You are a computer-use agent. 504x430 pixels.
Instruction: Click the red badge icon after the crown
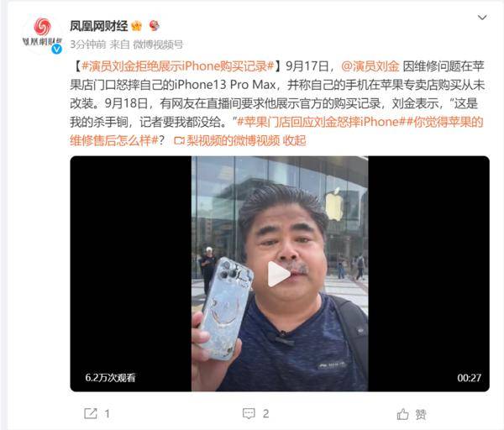155,25
